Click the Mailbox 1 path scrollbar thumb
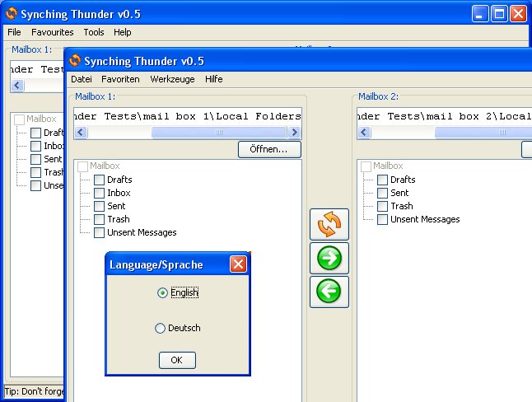The width and height of the screenshot is (532, 402). (x=217, y=132)
